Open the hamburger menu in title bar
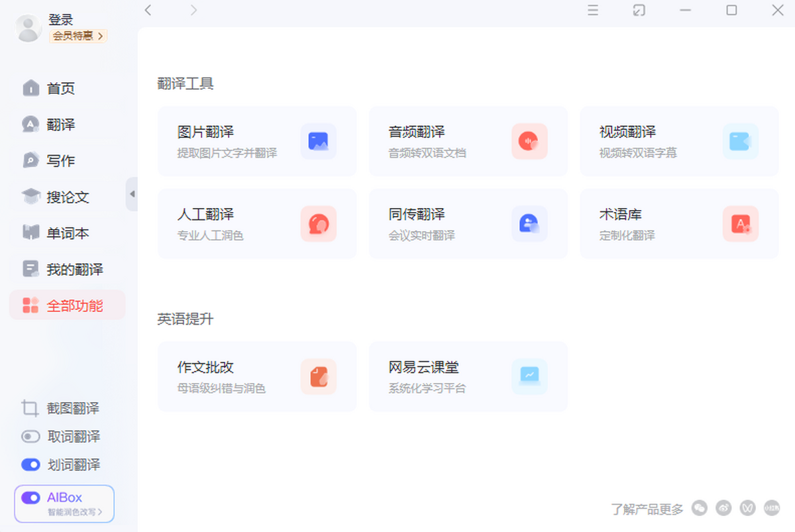This screenshot has height=532, width=795. click(x=593, y=10)
